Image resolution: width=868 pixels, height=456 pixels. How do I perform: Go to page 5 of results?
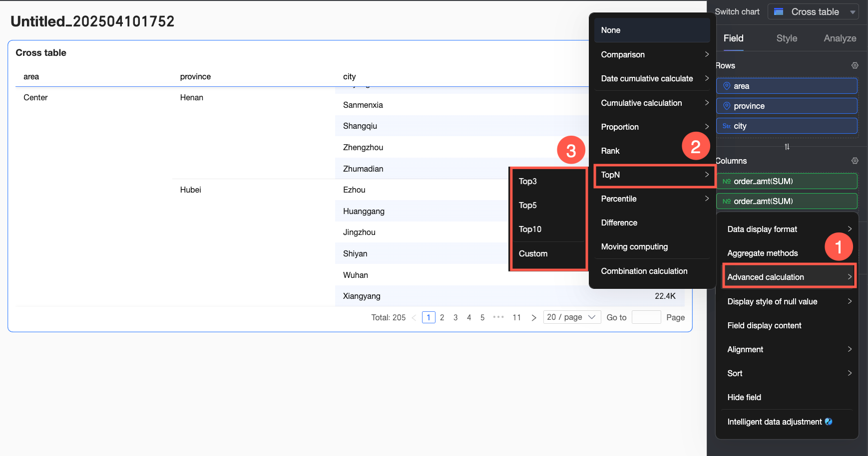point(482,317)
